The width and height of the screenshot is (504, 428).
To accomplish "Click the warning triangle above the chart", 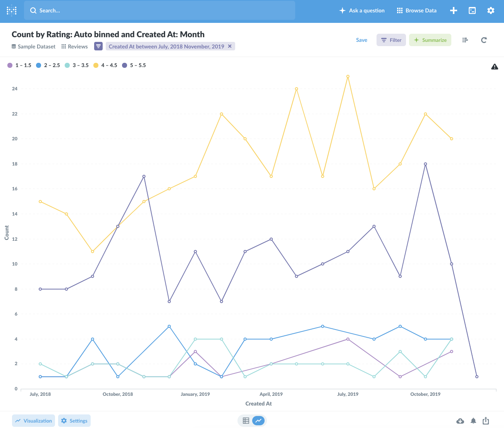I will [494, 66].
